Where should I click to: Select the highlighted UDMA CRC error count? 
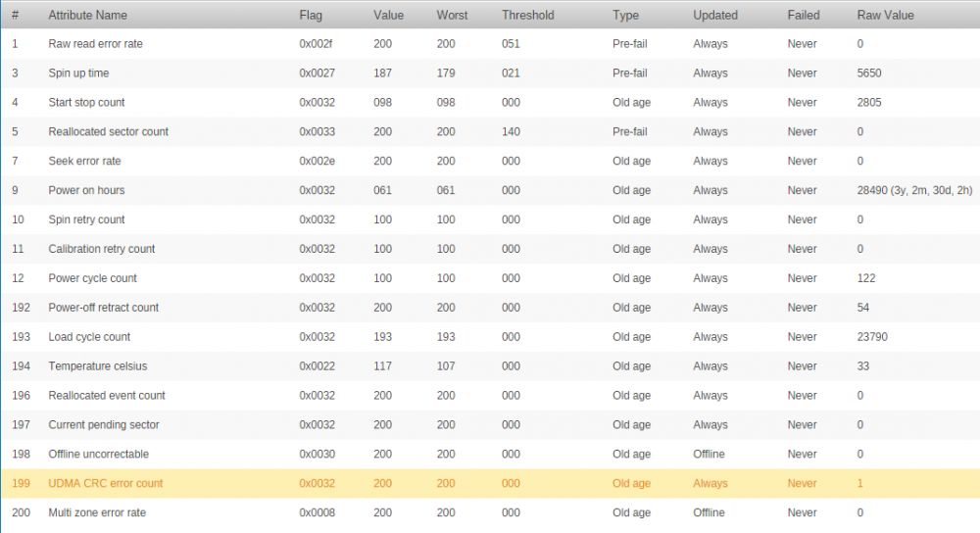106,484
